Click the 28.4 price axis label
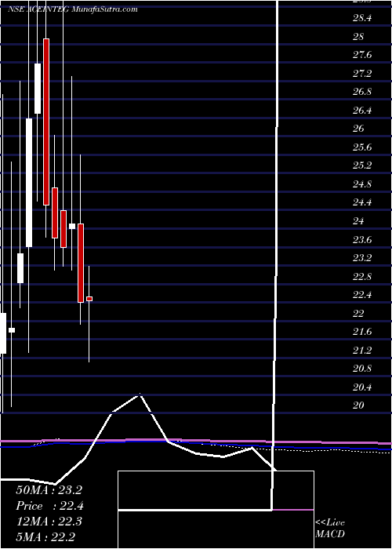Image resolution: width=392 pixels, height=549 pixels. [x=362, y=18]
